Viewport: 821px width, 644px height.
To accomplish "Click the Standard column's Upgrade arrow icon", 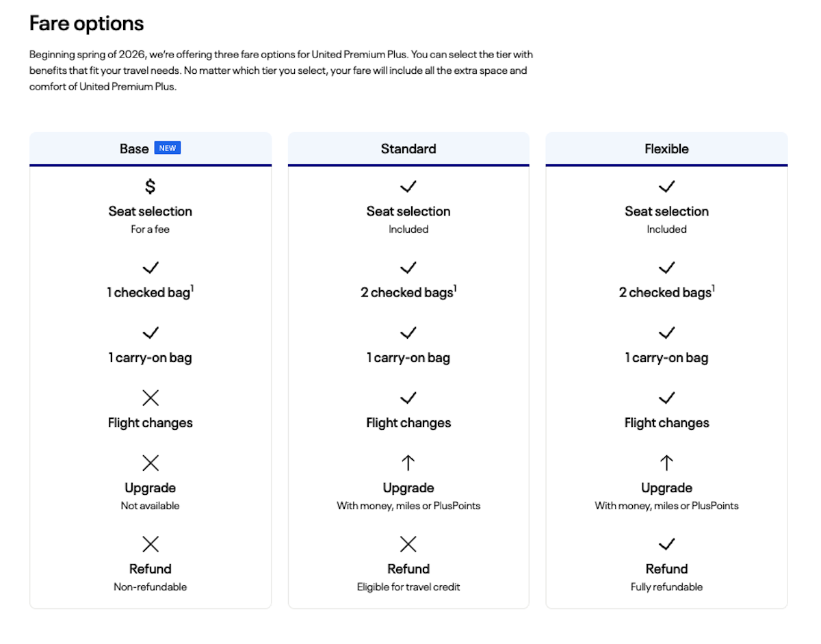I will [x=408, y=463].
